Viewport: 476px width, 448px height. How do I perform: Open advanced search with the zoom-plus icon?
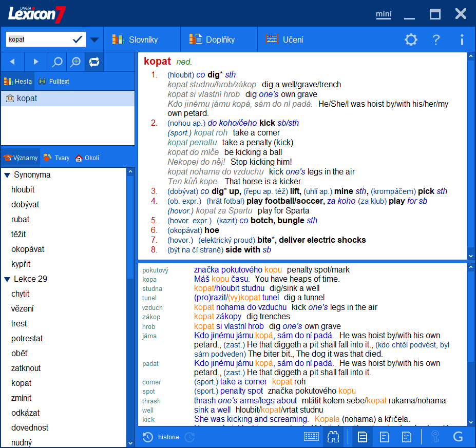click(x=75, y=62)
